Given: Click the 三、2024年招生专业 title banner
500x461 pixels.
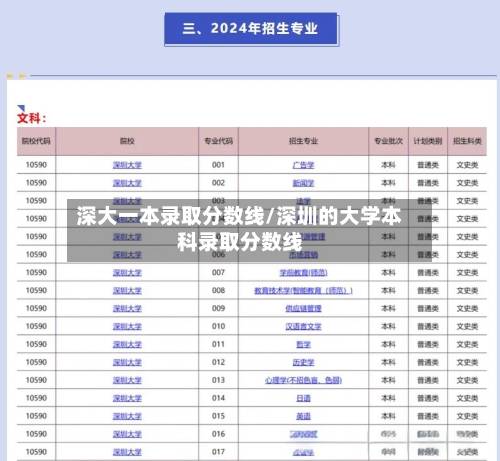Looking at the screenshot, I should 251,28.
